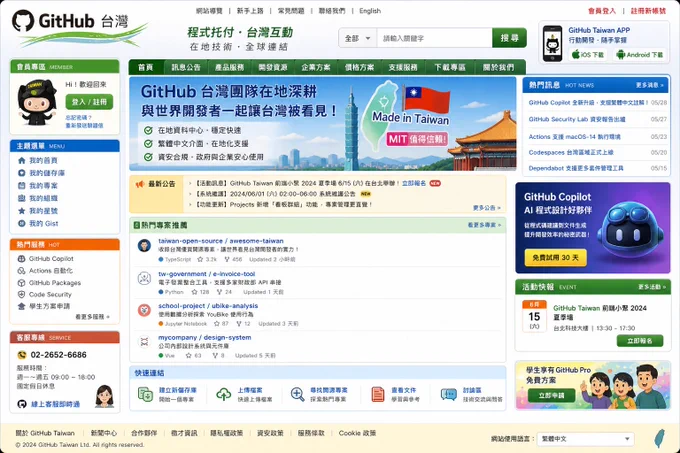Image resolution: width=680 pixels, height=453 pixels.
Task: Open news item Dependabot 支援更多套件管理工具
Action: coord(576,168)
